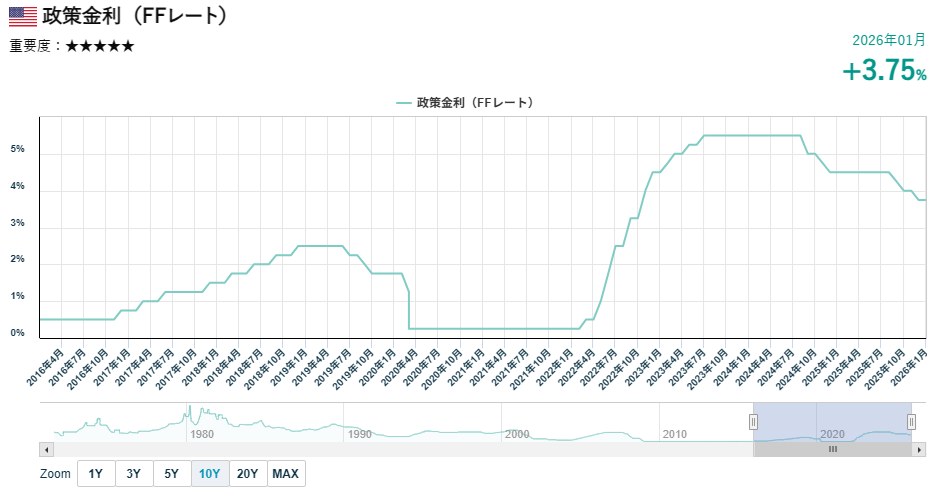Click the navigator scroll right arrow
This screenshot has width=937, height=492.
tap(919, 449)
